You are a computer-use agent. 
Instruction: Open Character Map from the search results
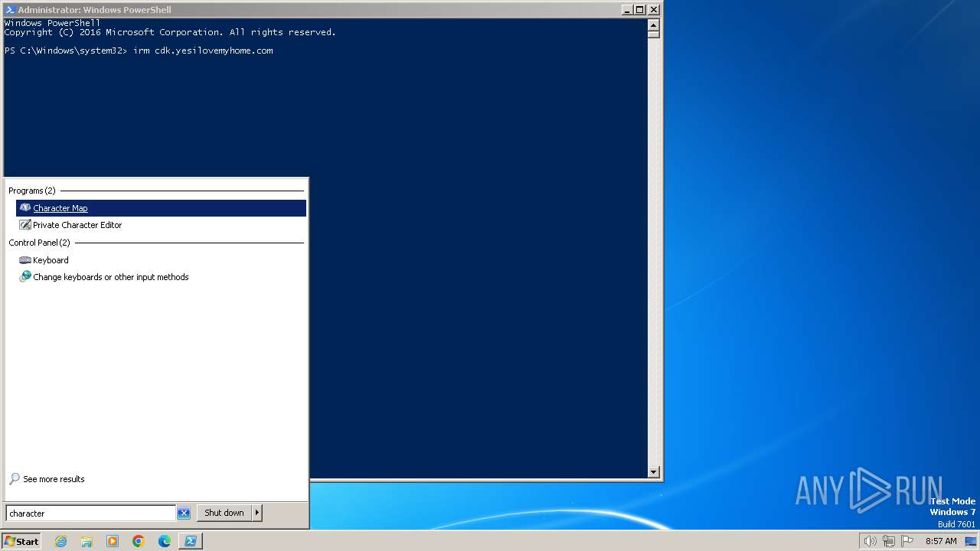(x=161, y=208)
